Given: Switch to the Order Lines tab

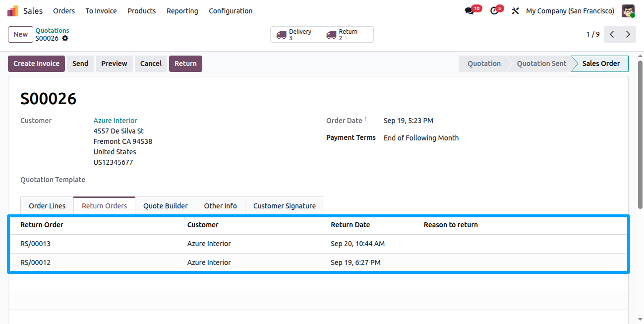Looking at the screenshot, I should pyautogui.click(x=47, y=206).
